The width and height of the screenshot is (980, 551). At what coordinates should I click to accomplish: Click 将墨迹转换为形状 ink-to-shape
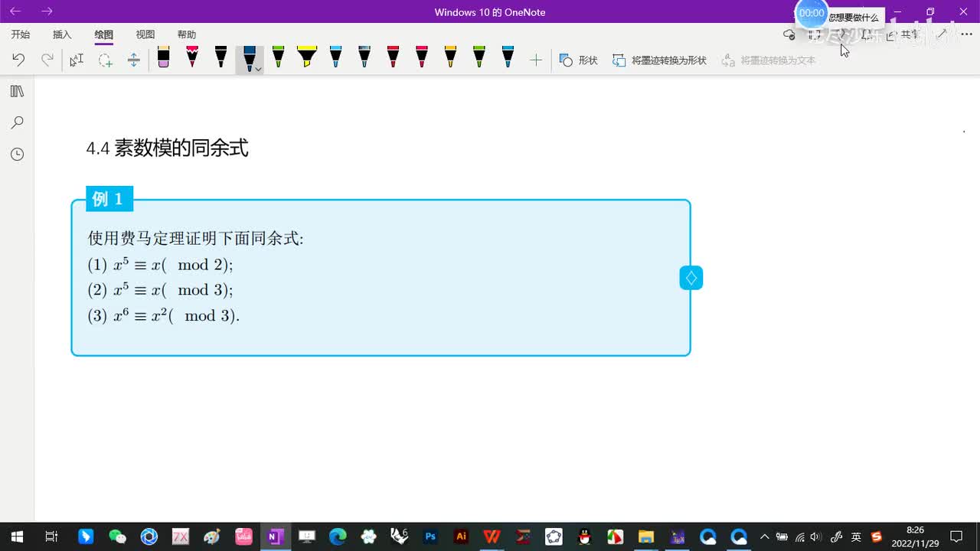point(659,60)
